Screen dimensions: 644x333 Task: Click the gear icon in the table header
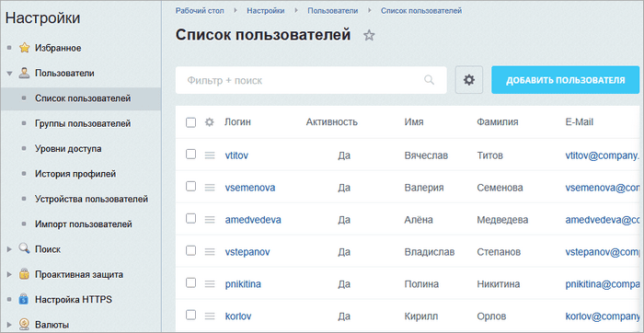tap(210, 122)
